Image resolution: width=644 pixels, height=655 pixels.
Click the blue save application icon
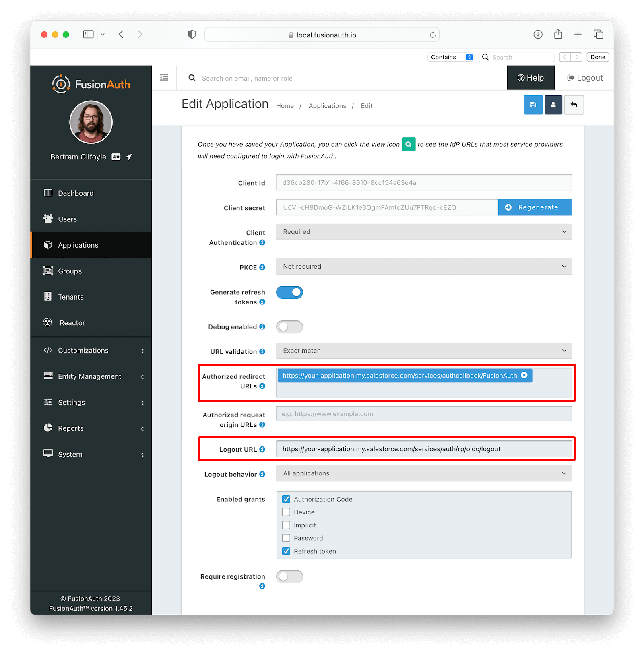(x=533, y=105)
